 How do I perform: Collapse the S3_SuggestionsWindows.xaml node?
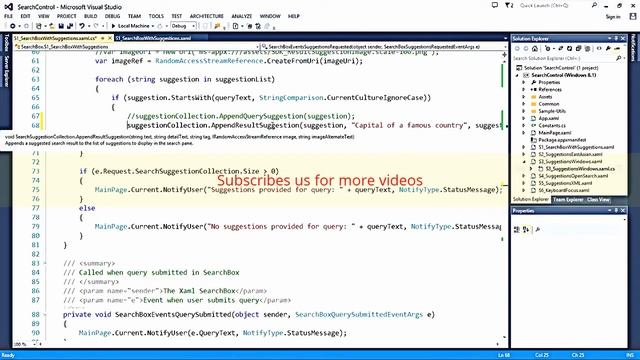524,162
